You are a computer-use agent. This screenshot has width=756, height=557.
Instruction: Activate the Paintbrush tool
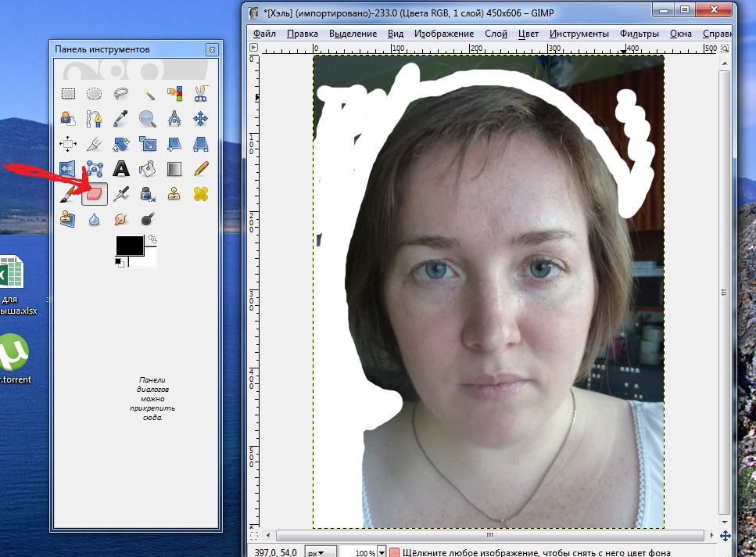pyautogui.click(x=68, y=194)
